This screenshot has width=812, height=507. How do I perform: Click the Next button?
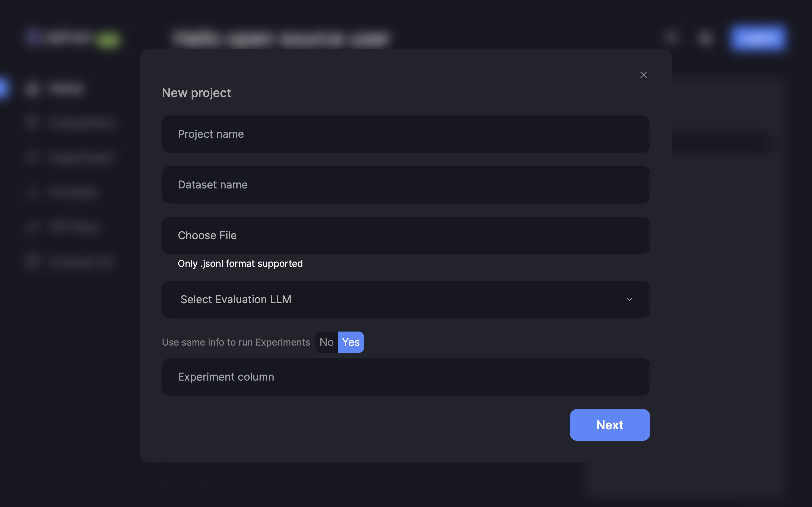coord(609,425)
